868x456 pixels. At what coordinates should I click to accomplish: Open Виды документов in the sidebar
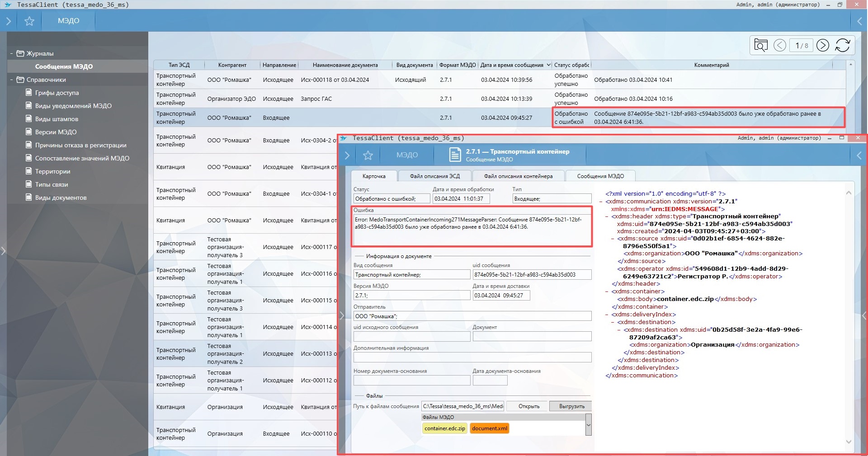[61, 197]
